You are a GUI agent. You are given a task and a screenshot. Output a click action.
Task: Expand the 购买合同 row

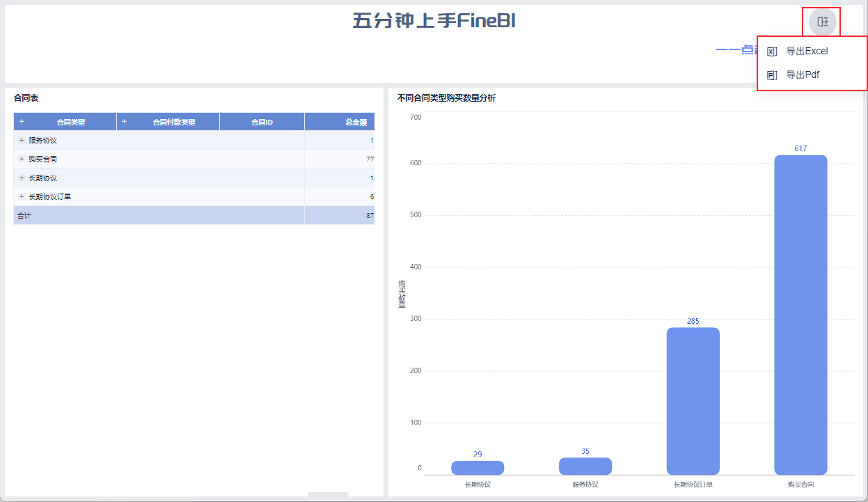(22, 159)
